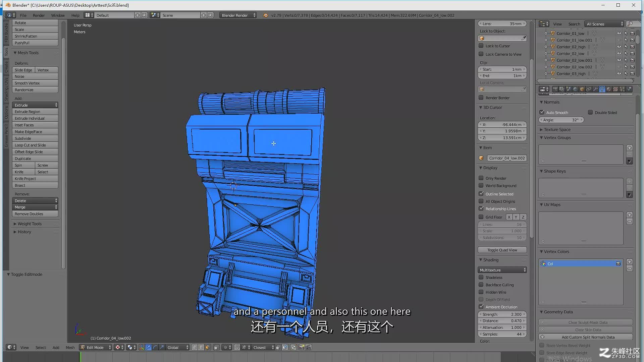Open the Edit Mode selector dropdown
This screenshot has height=362, width=644.
(96, 348)
